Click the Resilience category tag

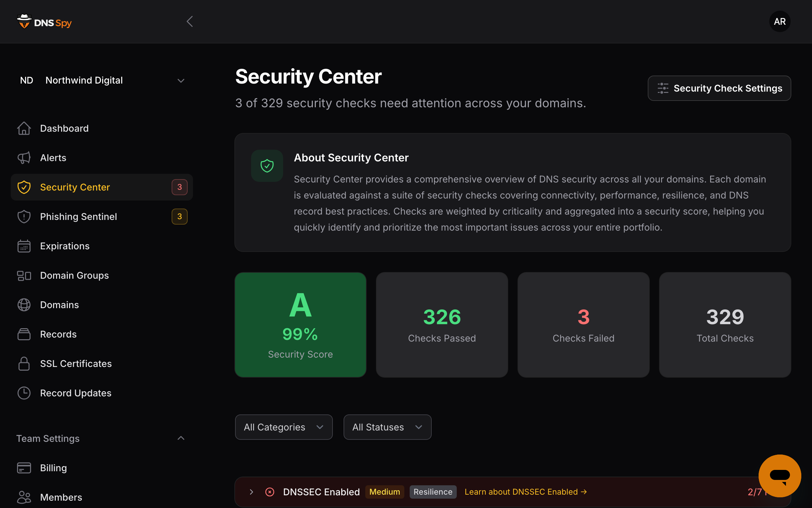(433, 492)
